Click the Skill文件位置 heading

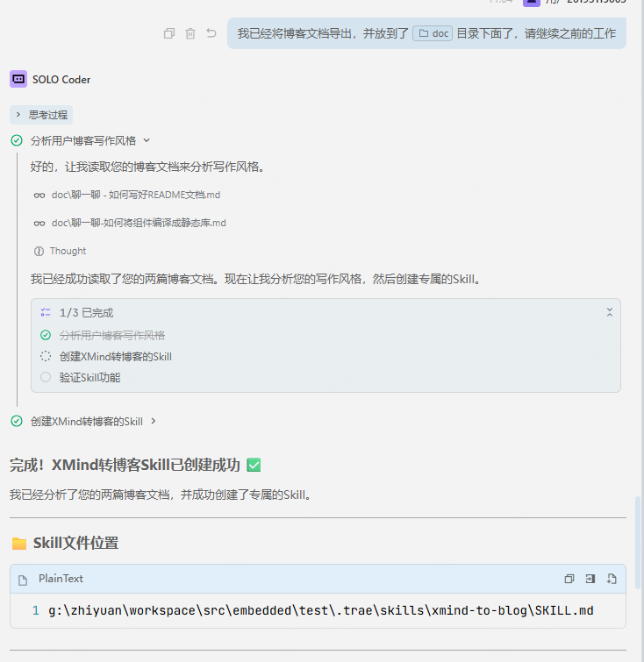(75, 543)
